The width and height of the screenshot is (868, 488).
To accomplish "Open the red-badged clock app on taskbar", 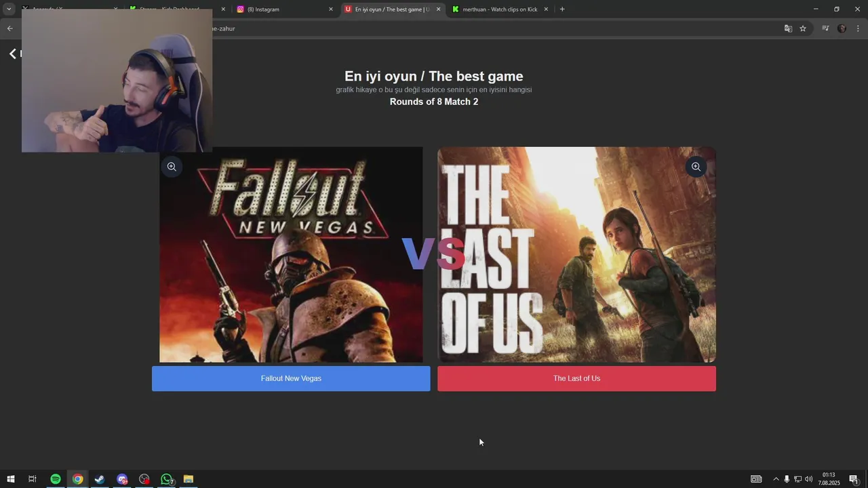I will [144, 479].
